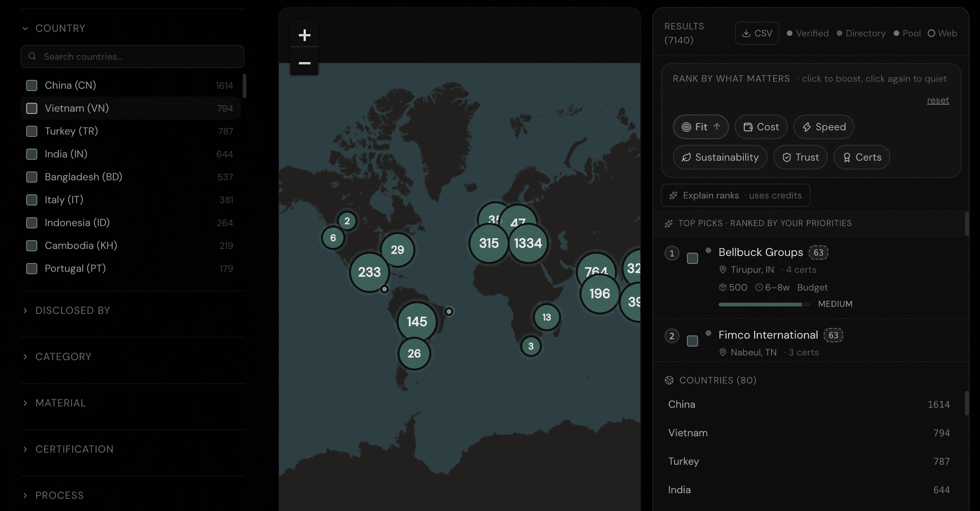Viewport: 980px width, 511px height.
Task: Download results as CSV
Action: click(x=757, y=33)
